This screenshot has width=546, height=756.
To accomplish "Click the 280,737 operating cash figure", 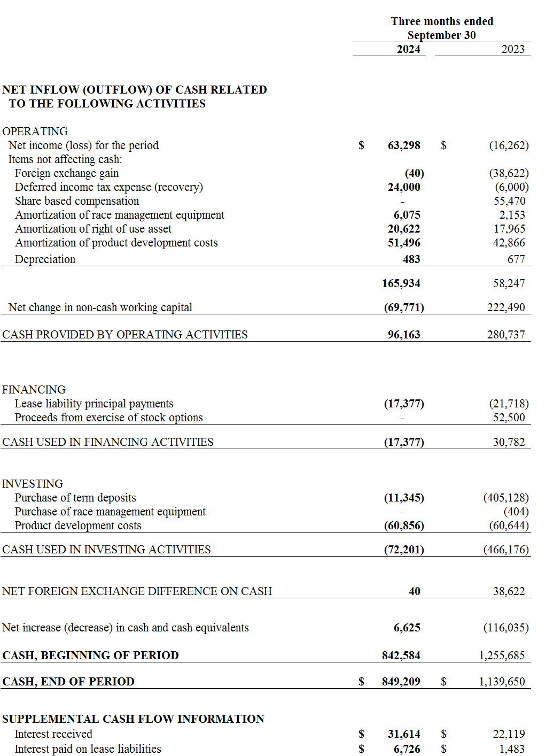I will 506,335.
